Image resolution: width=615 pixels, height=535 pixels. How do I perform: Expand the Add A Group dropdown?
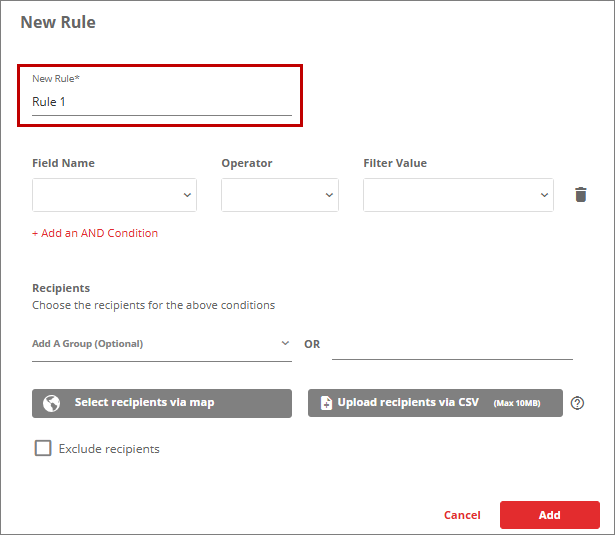pos(162,344)
